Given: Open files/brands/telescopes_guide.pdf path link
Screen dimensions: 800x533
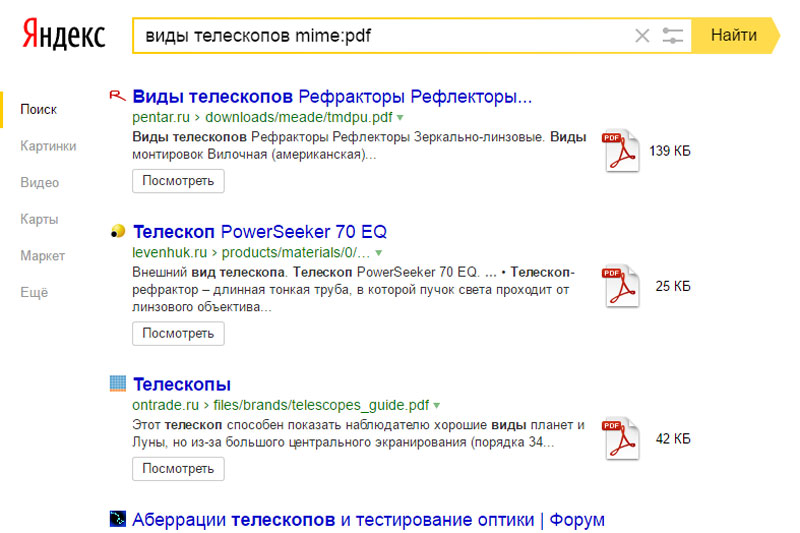Looking at the screenshot, I should coord(321,405).
